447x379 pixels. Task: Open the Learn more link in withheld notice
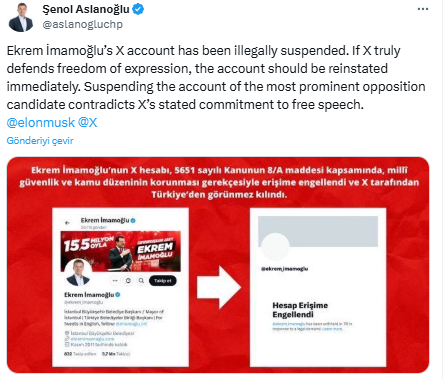(332, 329)
